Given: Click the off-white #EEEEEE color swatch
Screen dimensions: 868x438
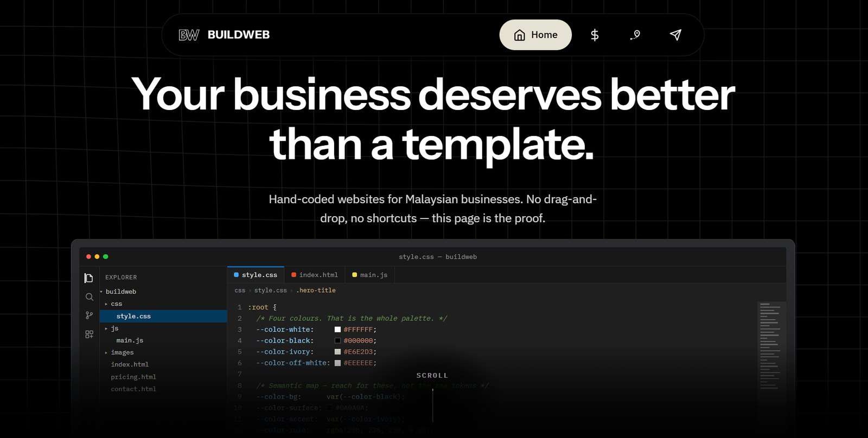Looking at the screenshot, I should [337, 363].
